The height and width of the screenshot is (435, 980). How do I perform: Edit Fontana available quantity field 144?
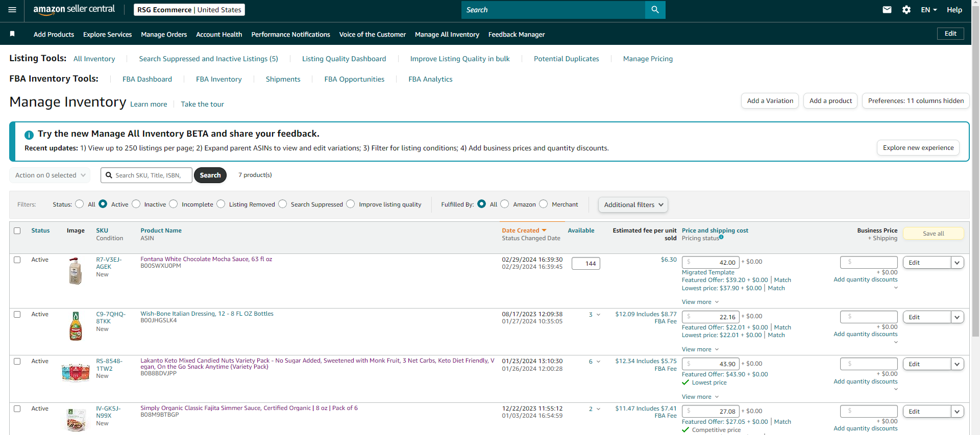coord(586,263)
